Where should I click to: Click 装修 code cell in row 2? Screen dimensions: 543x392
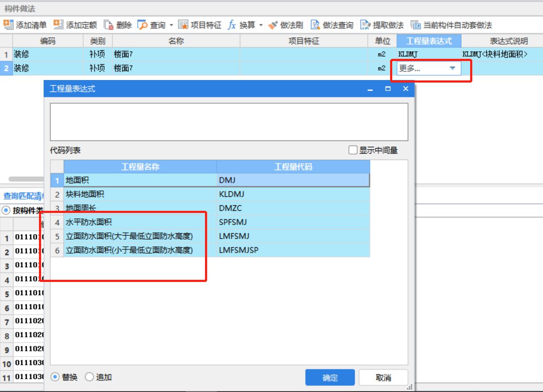pos(48,68)
